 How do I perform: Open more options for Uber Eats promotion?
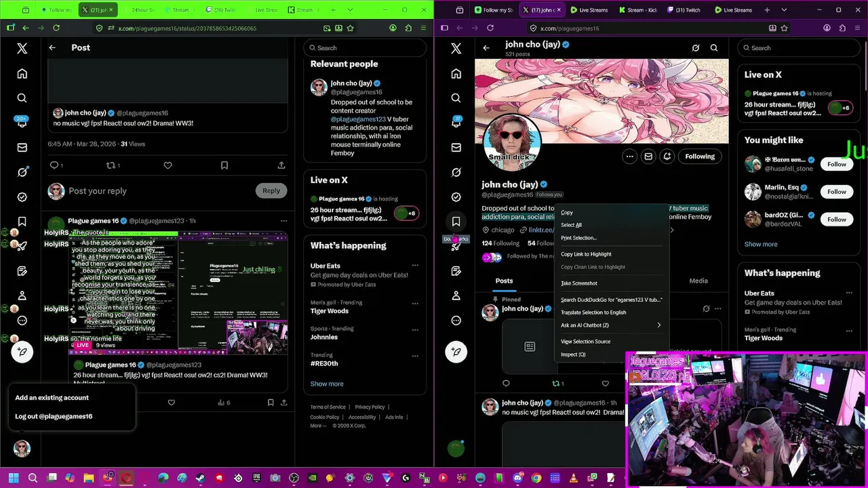tap(415, 266)
